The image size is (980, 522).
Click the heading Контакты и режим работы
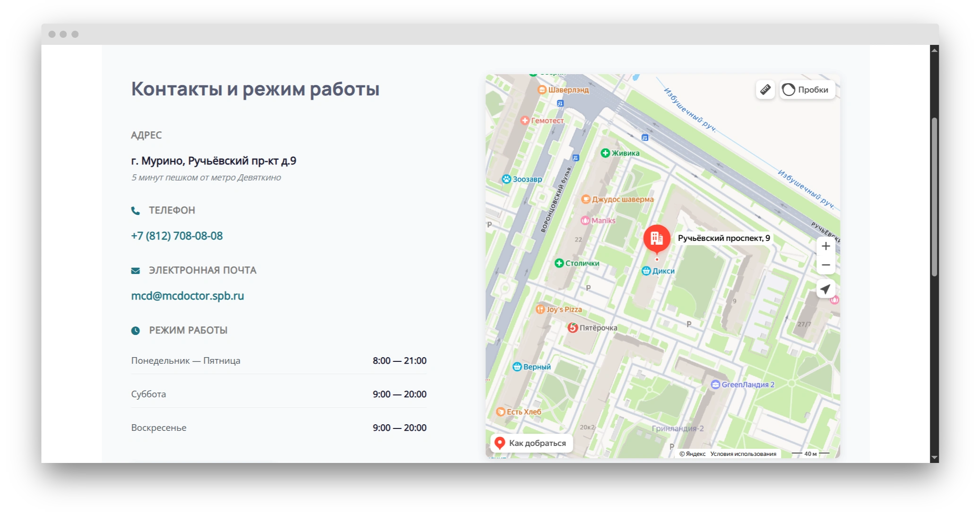(x=255, y=89)
